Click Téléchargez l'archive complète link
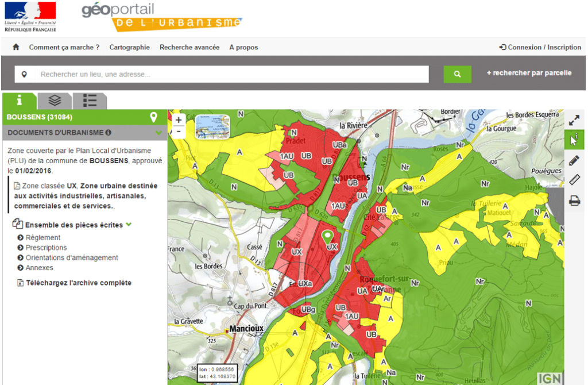The height and width of the screenshot is (385, 588). (78, 283)
